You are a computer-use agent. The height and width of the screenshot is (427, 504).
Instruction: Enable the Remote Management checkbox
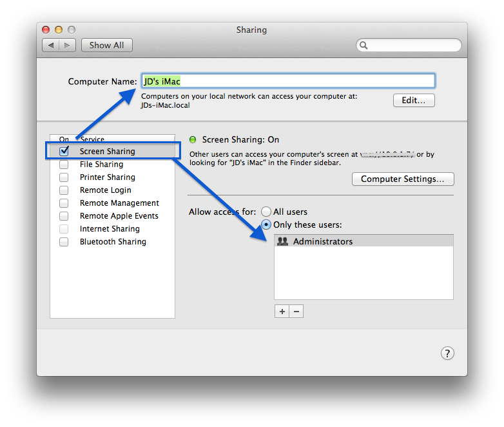pos(64,203)
